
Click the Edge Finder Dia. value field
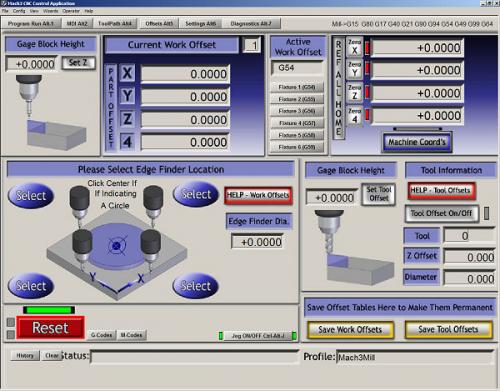click(257, 242)
